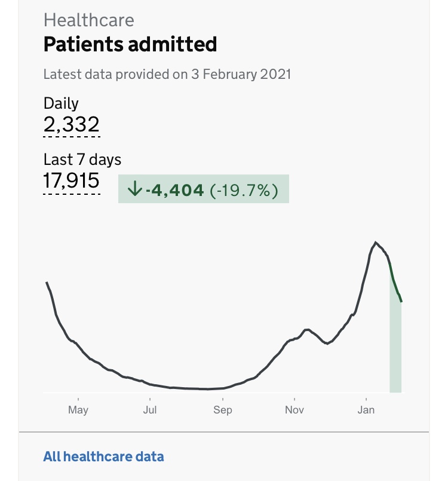Screen dimensions: 448x481
Task: Select the -4,404 change value
Action: [x=175, y=189]
